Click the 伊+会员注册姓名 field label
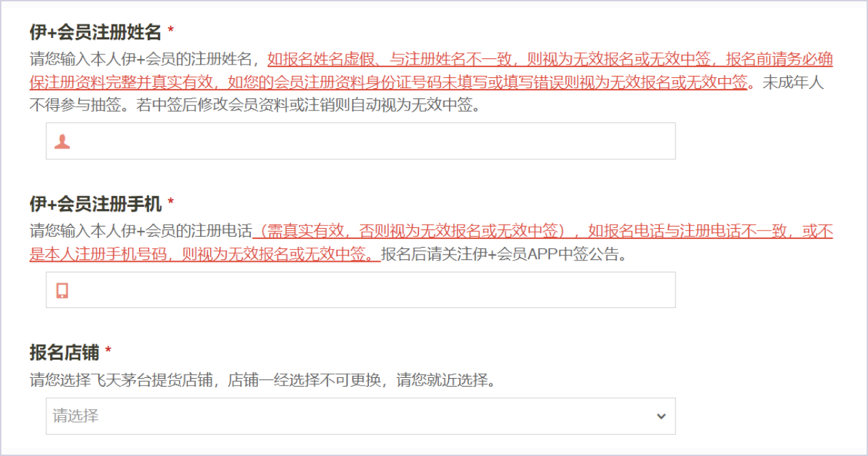 (x=96, y=32)
